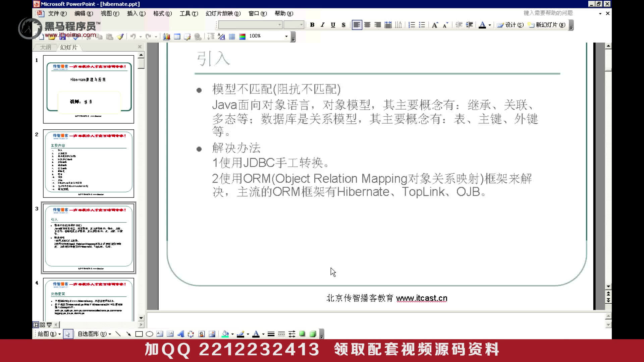Open the font color picker arrow

point(490,25)
